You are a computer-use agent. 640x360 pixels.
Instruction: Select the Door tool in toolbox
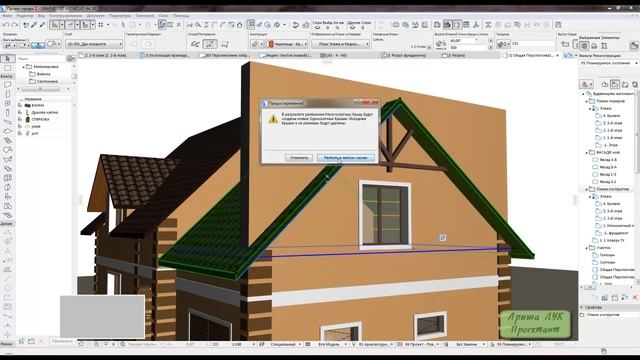(x=8, y=94)
